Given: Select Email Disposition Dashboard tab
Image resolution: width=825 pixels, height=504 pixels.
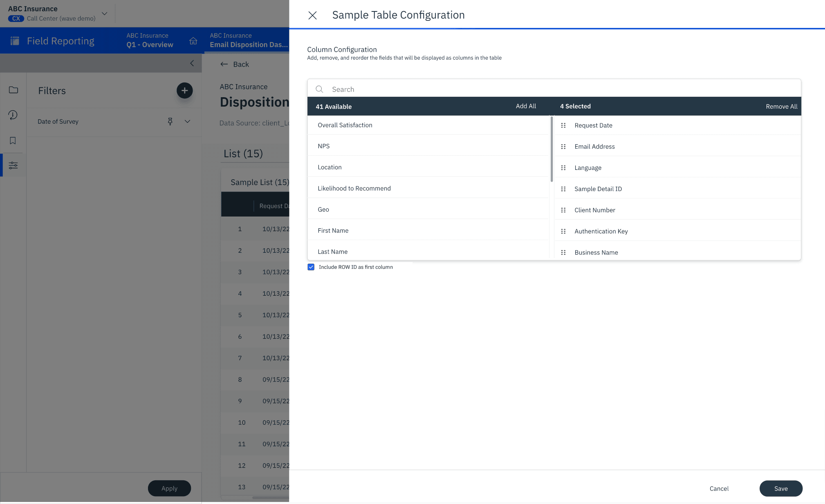Looking at the screenshot, I should pyautogui.click(x=249, y=40).
